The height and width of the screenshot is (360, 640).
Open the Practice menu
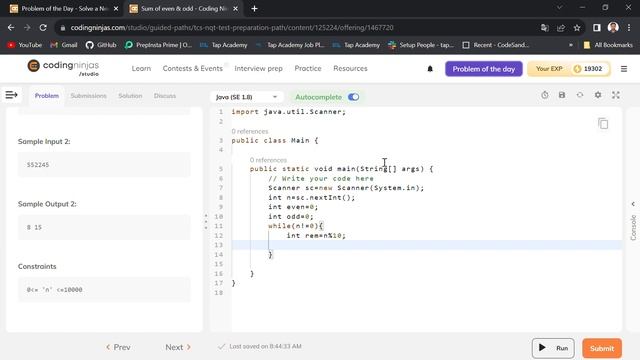coord(308,69)
